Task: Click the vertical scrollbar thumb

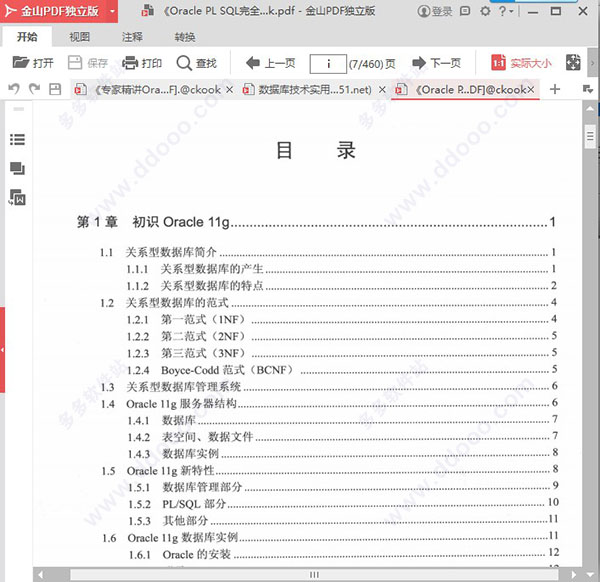Action: click(x=590, y=136)
